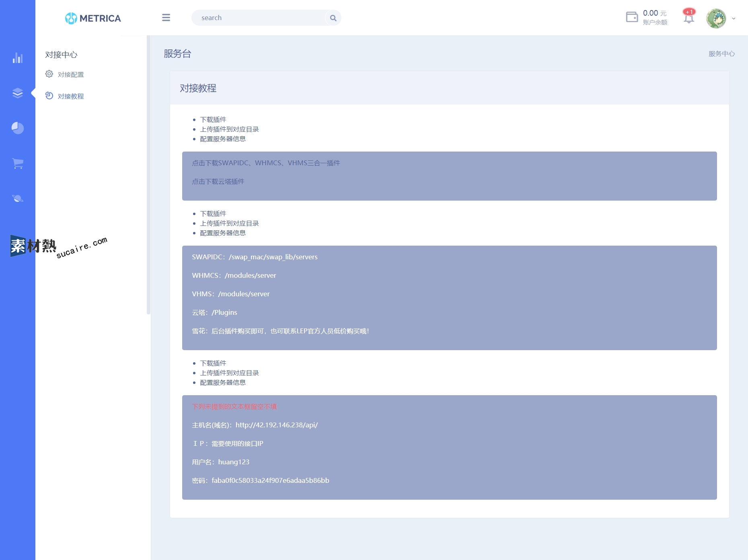Image resolution: width=748 pixels, height=560 pixels.
Task: Click the VHMS: /modules/server line
Action: pos(231,294)
